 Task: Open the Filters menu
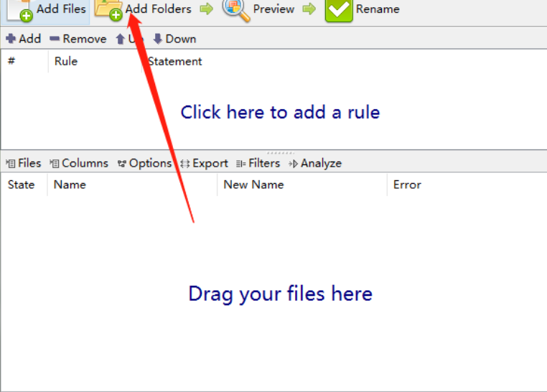pos(258,163)
